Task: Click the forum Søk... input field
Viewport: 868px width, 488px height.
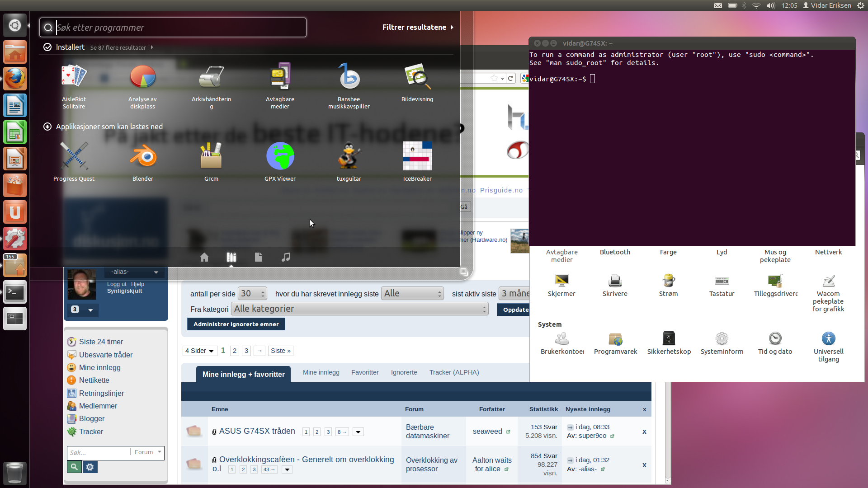Action: point(99,452)
